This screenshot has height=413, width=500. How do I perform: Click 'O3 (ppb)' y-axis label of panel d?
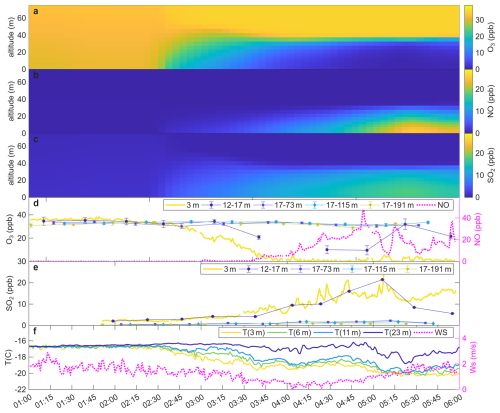(9, 229)
